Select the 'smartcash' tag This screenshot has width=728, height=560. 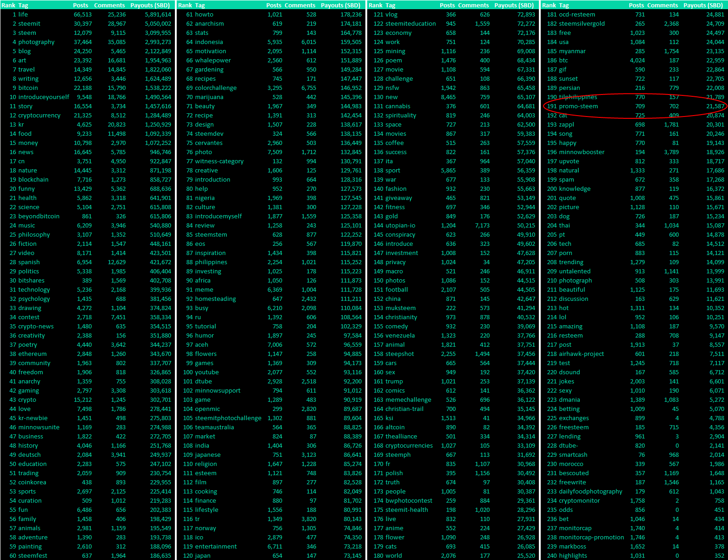point(573,455)
